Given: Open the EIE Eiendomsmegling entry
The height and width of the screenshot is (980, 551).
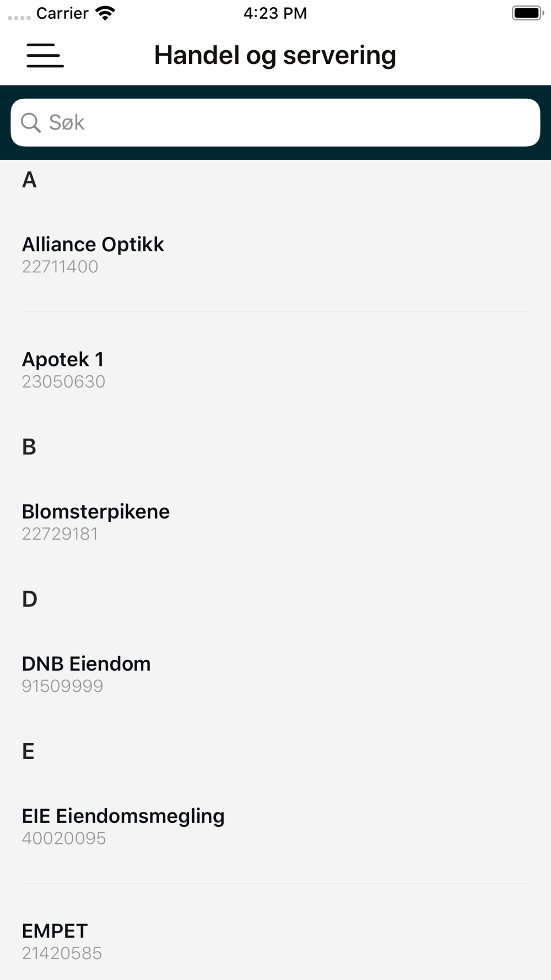Looking at the screenshot, I should pos(123,816).
